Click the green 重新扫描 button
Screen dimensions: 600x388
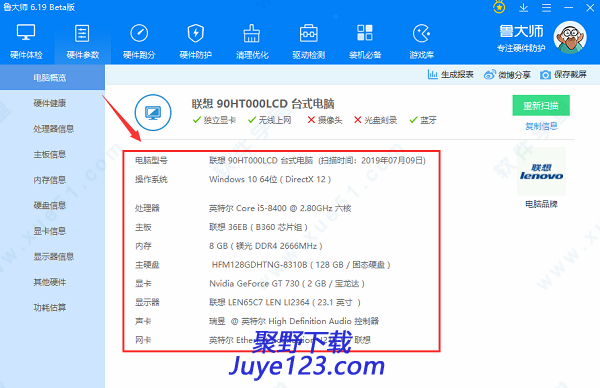[x=541, y=105]
